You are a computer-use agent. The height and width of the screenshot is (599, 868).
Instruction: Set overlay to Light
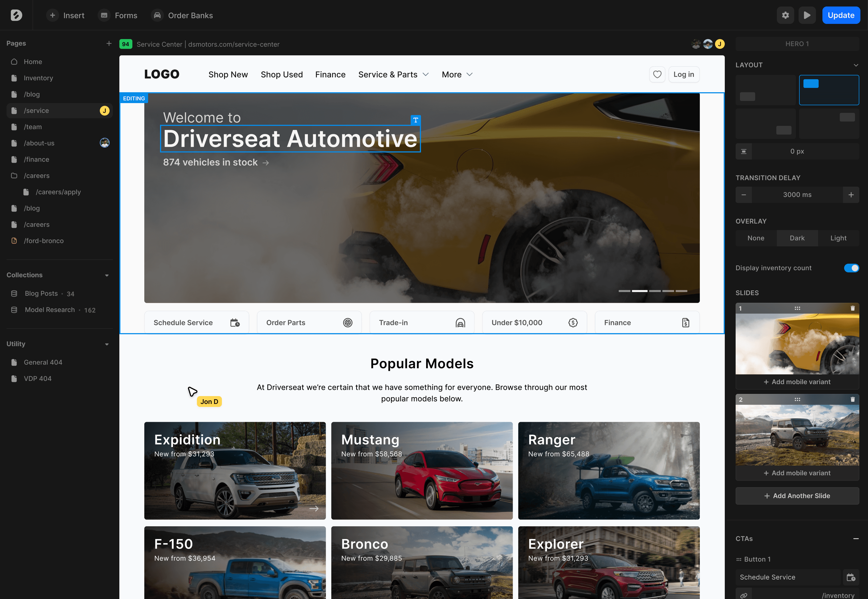(838, 238)
